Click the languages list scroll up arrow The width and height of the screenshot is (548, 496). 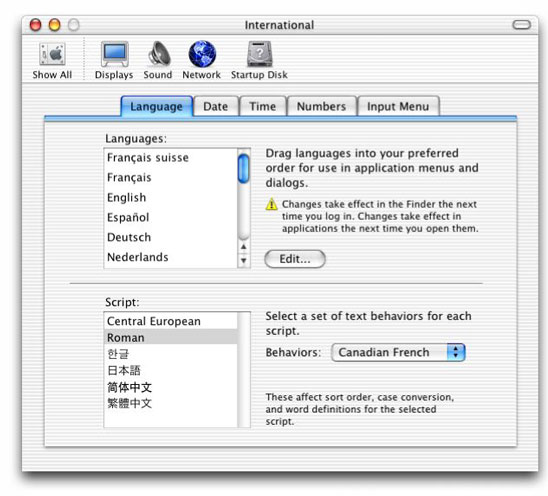coord(244,247)
